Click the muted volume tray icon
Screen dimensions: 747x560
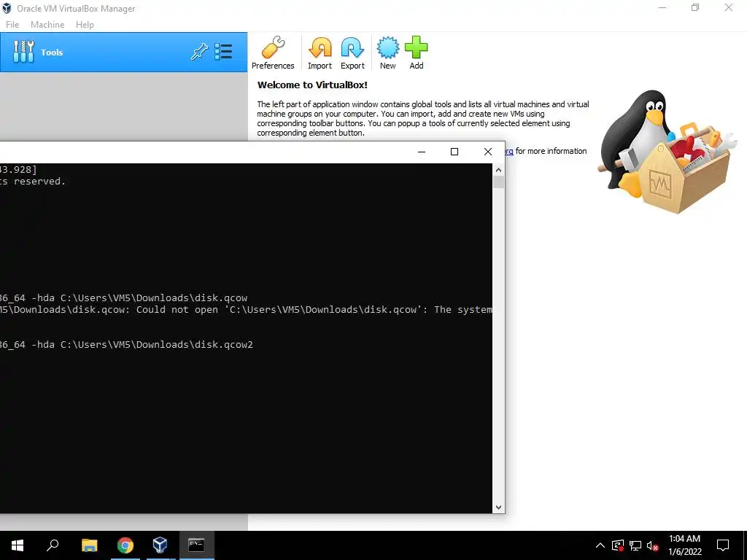coord(653,545)
